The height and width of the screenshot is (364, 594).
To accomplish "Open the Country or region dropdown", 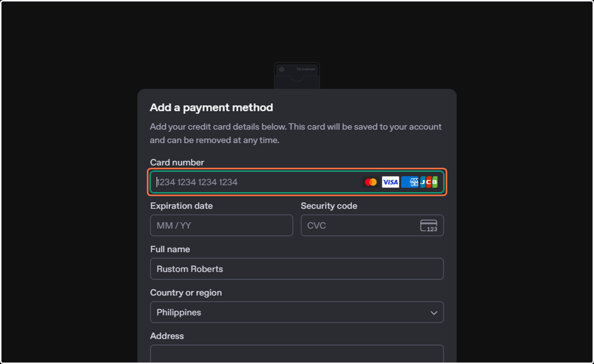I will pyautogui.click(x=297, y=313).
